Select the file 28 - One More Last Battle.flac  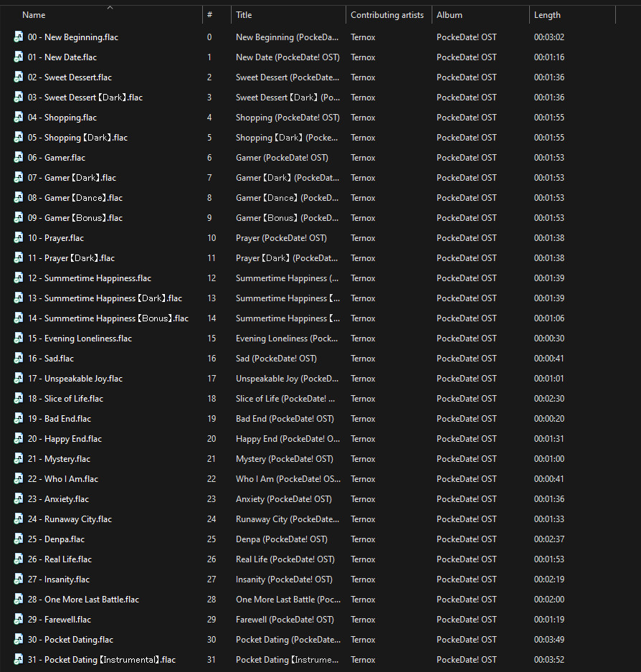pyautogui.click(x=83, y=600)
